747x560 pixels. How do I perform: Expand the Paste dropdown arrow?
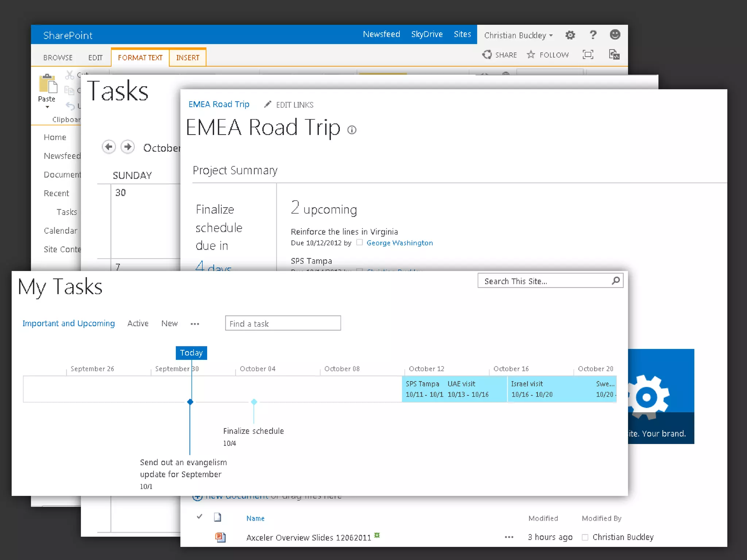tap(47, 107)
